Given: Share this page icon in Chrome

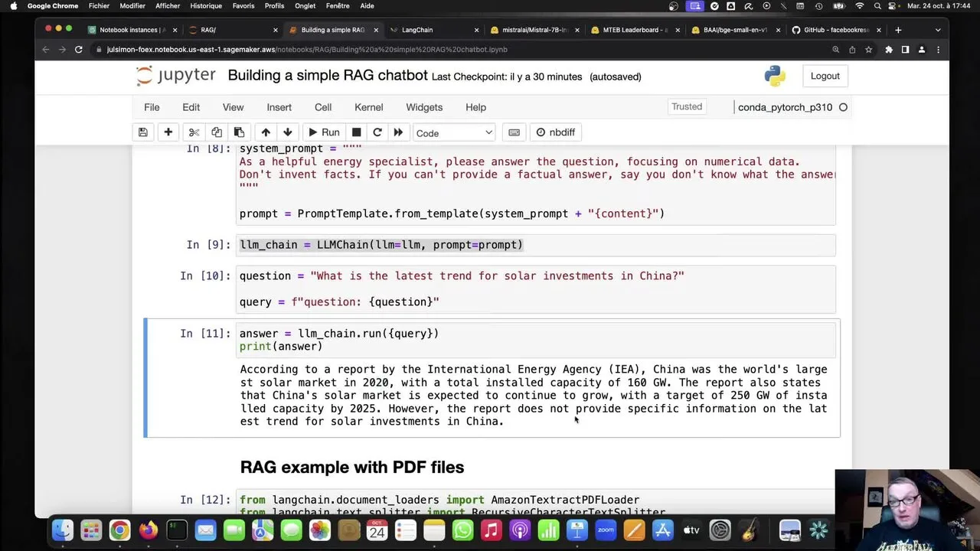Looking at the screenshot, I should tap(852, 50).
